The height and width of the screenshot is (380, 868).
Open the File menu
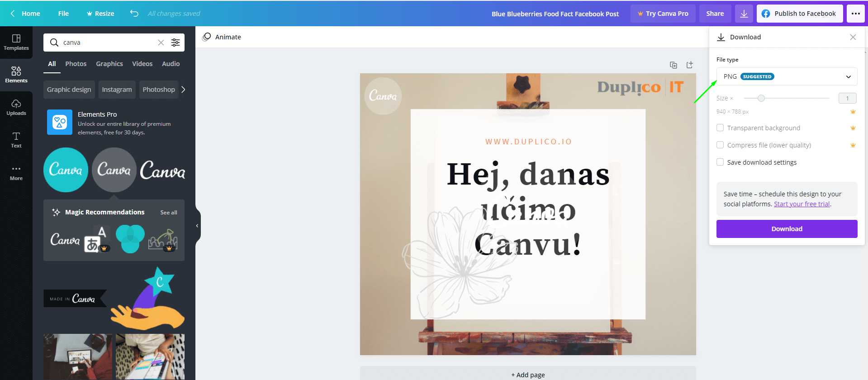click(x=63, y=14)
